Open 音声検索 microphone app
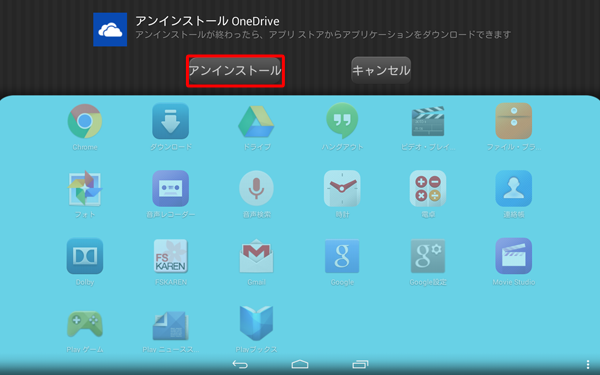Screen dimensions: 600x375 [256, 189]
